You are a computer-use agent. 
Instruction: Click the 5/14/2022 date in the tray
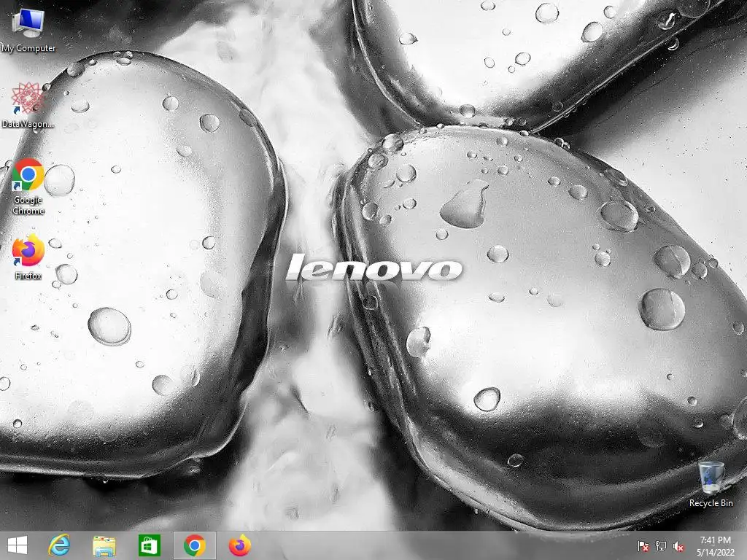[715, 553]
